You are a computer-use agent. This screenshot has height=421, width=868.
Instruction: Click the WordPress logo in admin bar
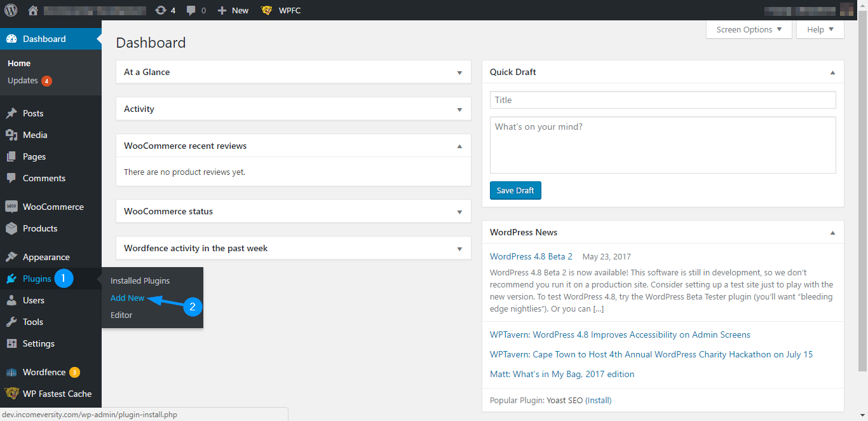(x=11, y=10)
